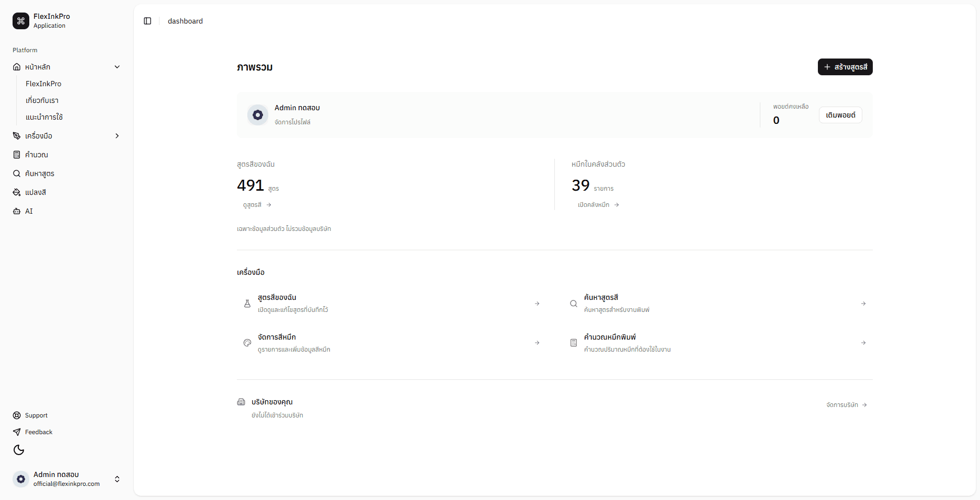980x500 pixels.
Task: Click the dashboard breadcrumb text
Action: coord(185,21)
